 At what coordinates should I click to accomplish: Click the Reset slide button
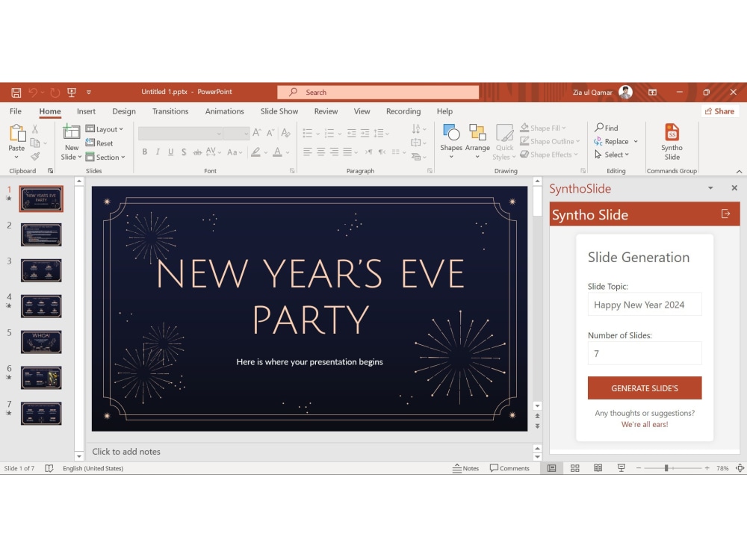[x=99, y=143]
